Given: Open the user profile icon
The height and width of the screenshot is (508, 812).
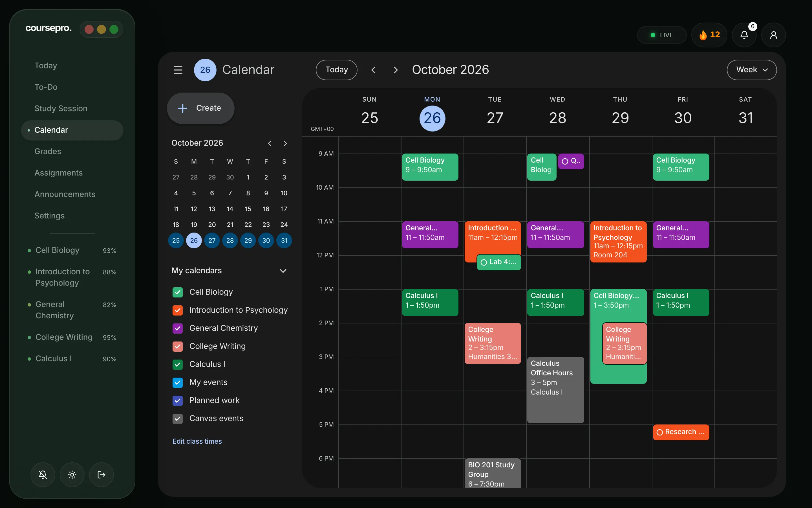Looking at the screenshot, I should click(x=773, y=35).
